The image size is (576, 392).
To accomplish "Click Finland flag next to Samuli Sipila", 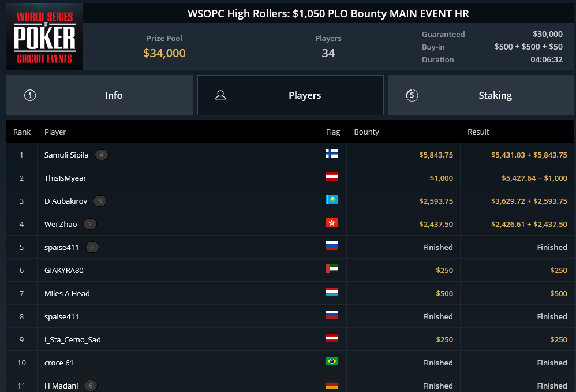I will tap(332, 154).
